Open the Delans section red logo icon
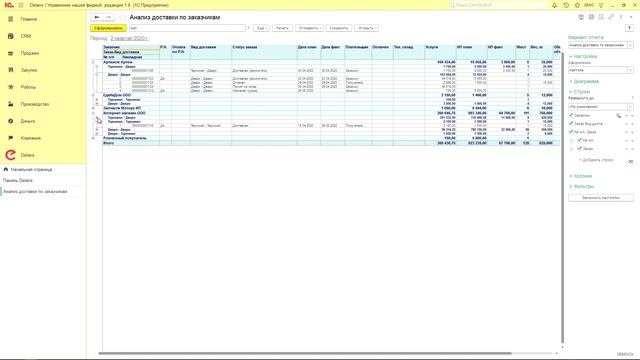This screenshot has width=640, height=360. click(11, 155)
